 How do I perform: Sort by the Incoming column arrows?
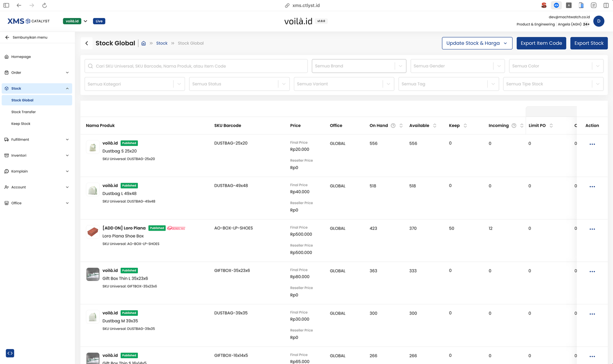click(522, 126)
